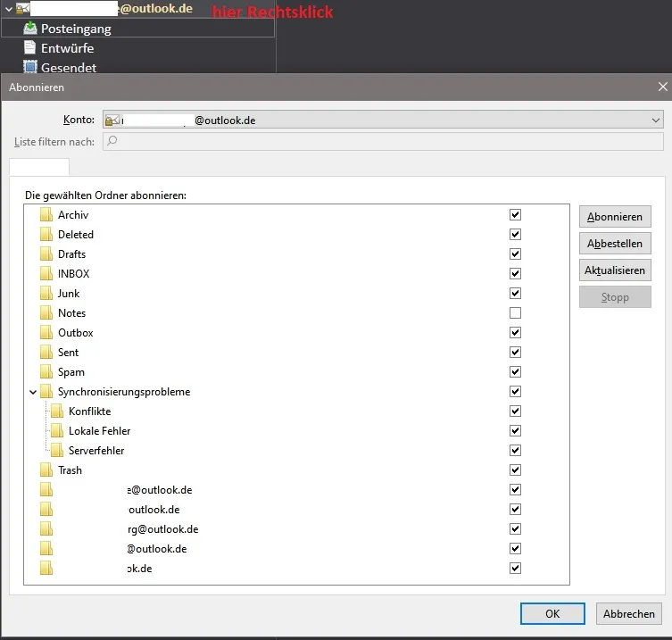672x640 pixels.
Task: Toggle the Serverfehler subscription checkbox
Action: (515, 451)
